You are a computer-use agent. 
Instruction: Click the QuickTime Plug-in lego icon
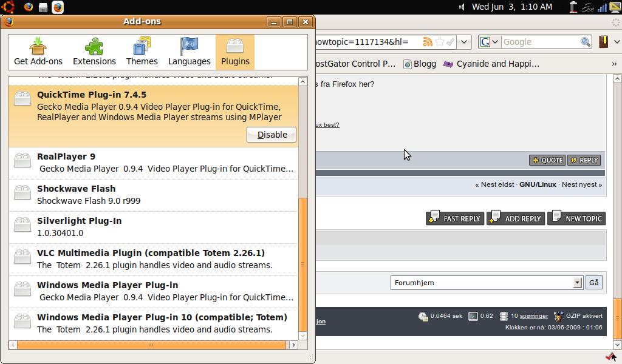pos(22,98)
